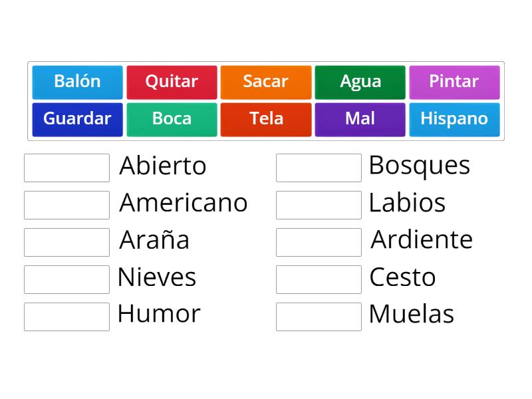Click the answer box next to Bosques
532x399 pixels.
(319, 168)
